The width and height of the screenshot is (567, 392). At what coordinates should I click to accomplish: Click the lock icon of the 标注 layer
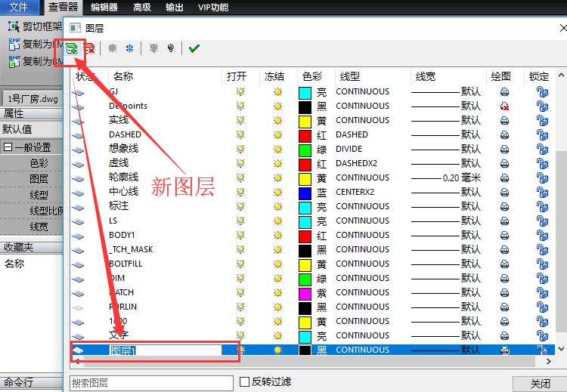(542, 206)
